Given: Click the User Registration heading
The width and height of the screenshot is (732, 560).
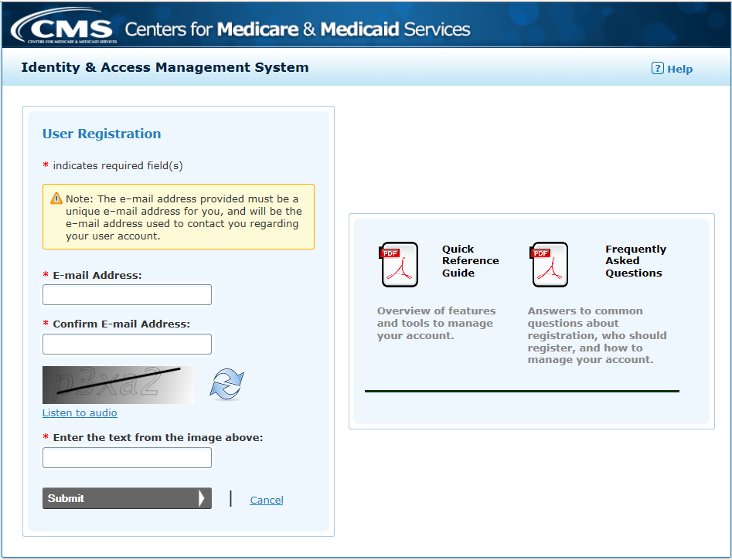Looking at the screenshot, I should tap(102, 134).
